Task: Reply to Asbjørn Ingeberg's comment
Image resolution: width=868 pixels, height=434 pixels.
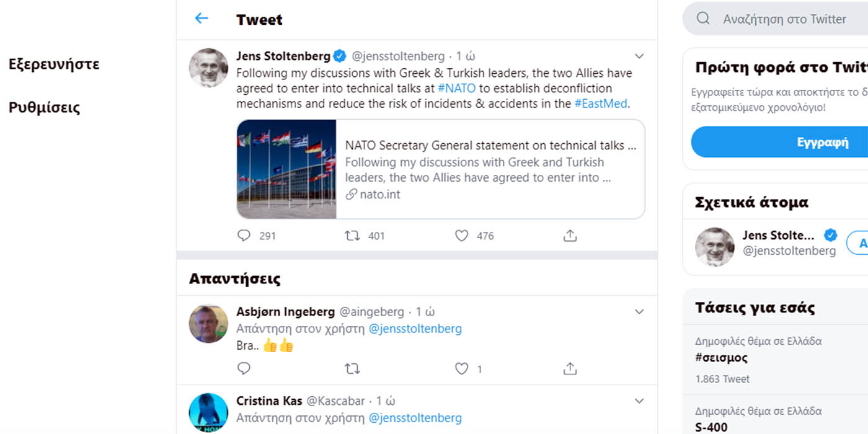Action: [x=244, y=369]
